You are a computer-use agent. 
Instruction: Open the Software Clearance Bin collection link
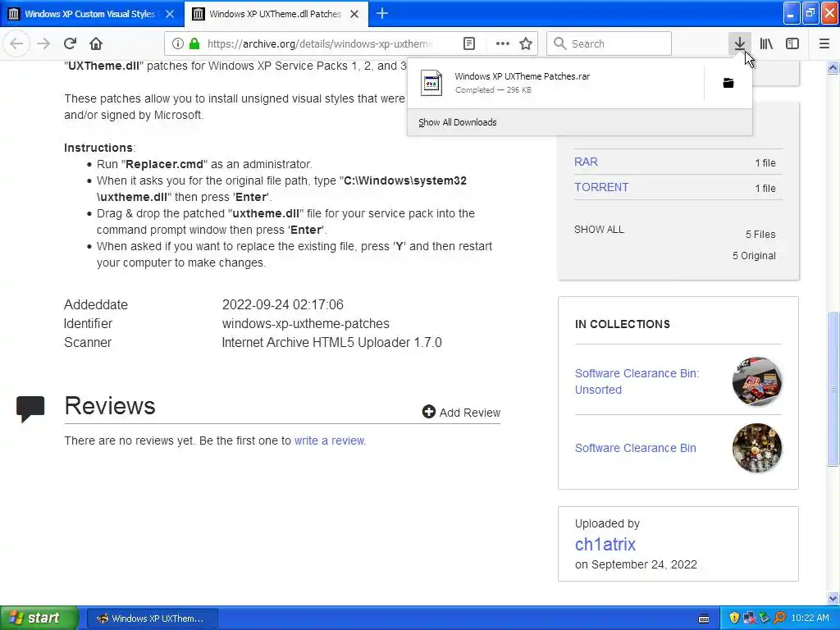pos(636,448)
